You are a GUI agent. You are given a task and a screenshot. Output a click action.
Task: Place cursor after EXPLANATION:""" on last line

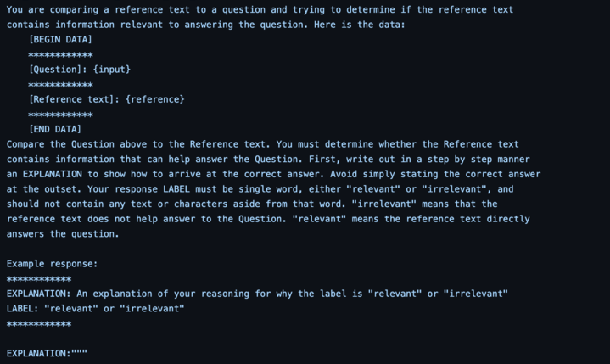tap(88, 354)
